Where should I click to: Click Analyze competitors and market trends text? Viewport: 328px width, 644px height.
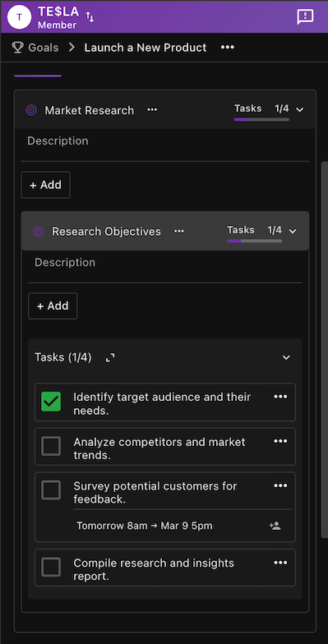click(159, 448)
